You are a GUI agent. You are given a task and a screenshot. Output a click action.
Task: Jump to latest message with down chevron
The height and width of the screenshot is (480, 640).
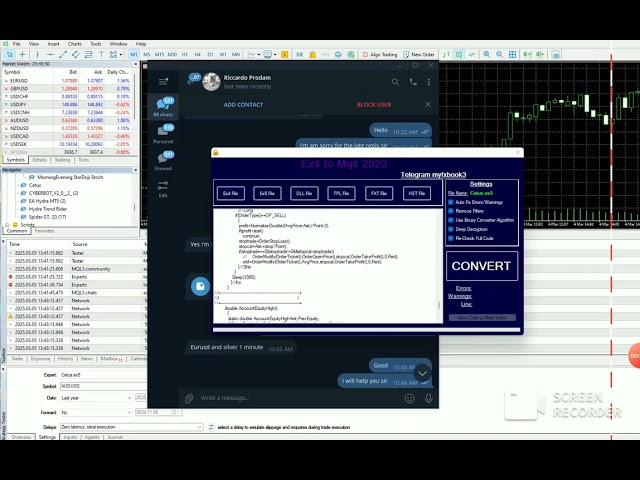[422, 373]
